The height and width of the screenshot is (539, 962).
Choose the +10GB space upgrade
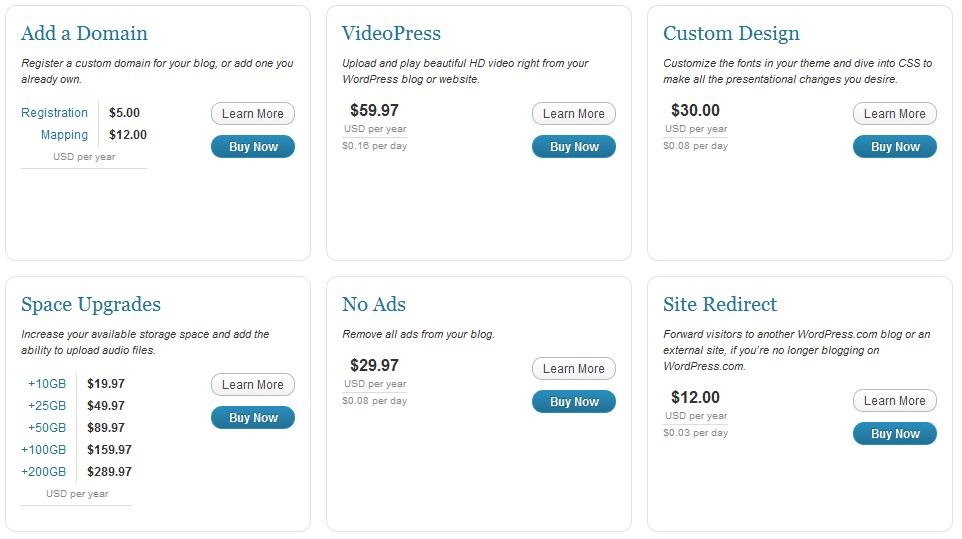point(47,384)
